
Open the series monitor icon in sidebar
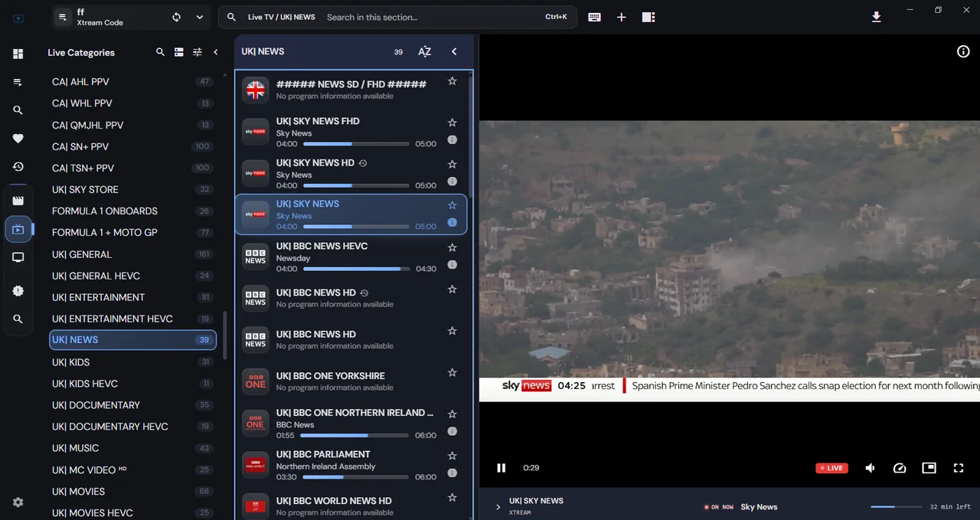click(18, 257)
